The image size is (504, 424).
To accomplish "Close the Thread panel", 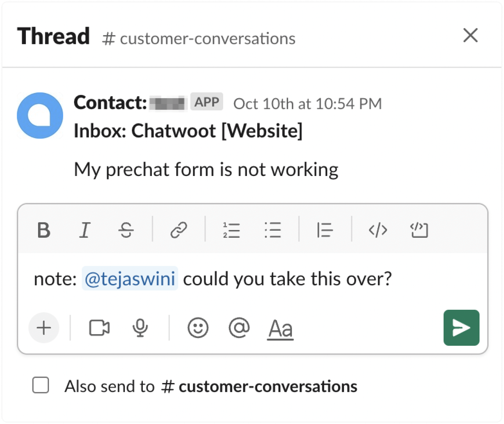I will click(x=470, y=35).
